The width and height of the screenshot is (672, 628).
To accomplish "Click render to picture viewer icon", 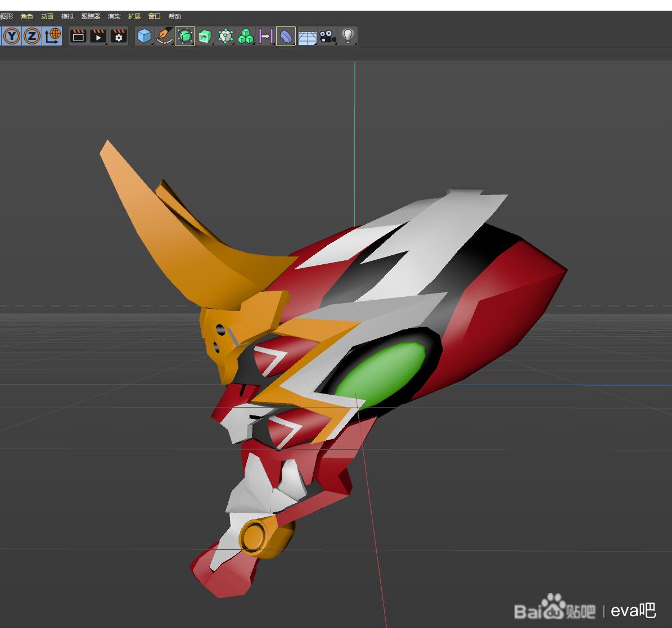I will [98, 36].
